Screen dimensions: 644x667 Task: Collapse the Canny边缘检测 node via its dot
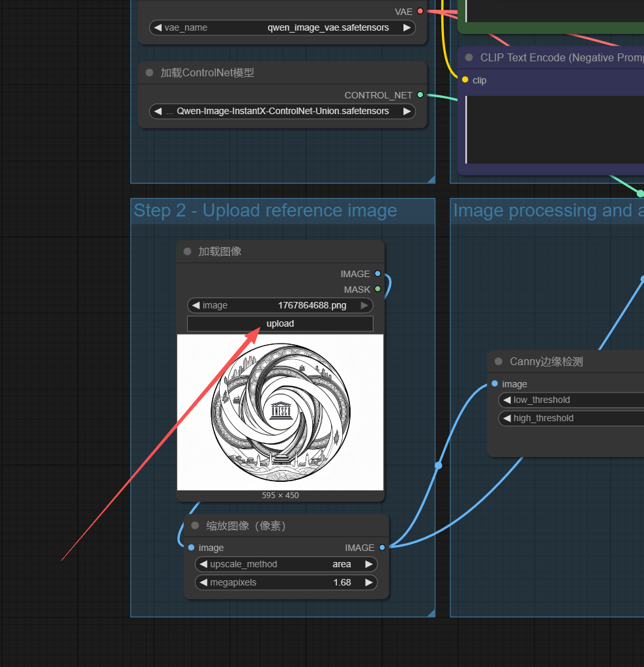point(499,362)
